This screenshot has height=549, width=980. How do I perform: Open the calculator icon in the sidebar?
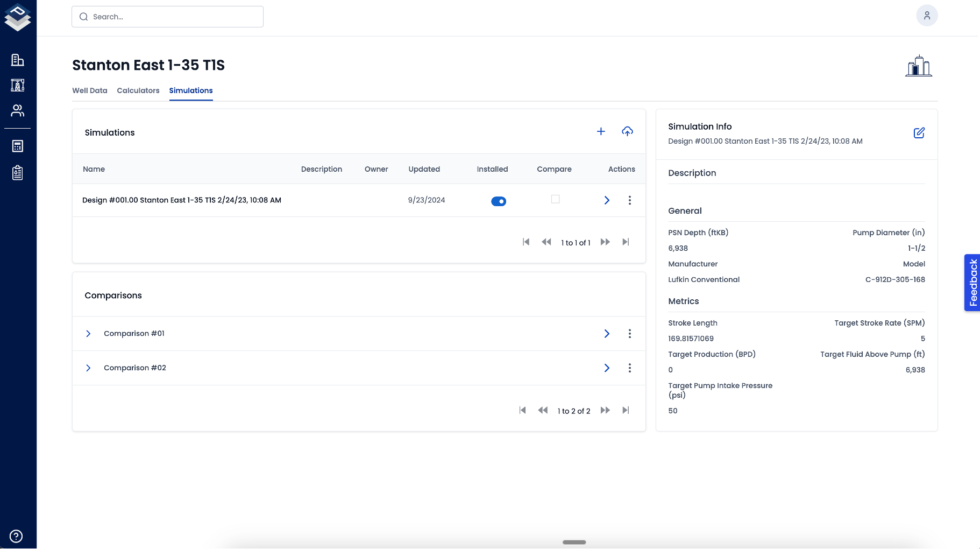18,146
